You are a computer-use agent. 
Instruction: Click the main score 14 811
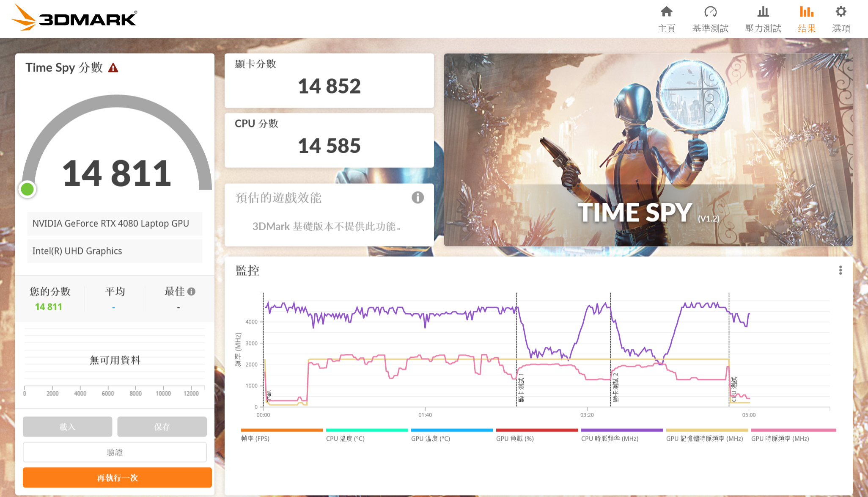click(117, 173)
